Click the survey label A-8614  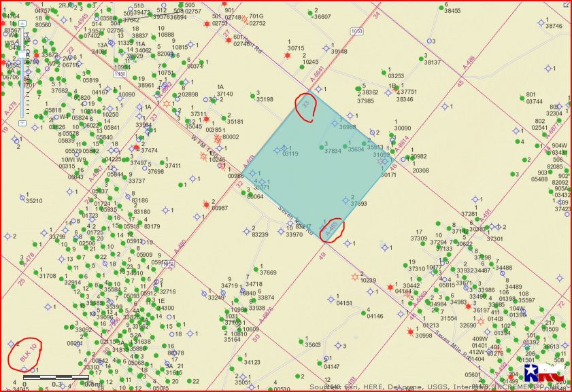point(402,144)
